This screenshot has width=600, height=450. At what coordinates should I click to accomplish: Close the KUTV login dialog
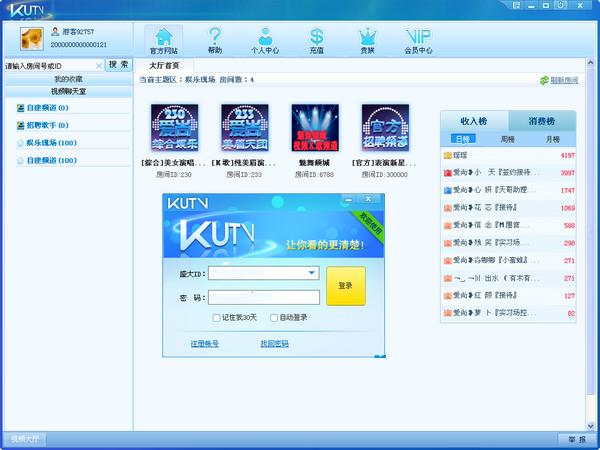click(368, 199)
